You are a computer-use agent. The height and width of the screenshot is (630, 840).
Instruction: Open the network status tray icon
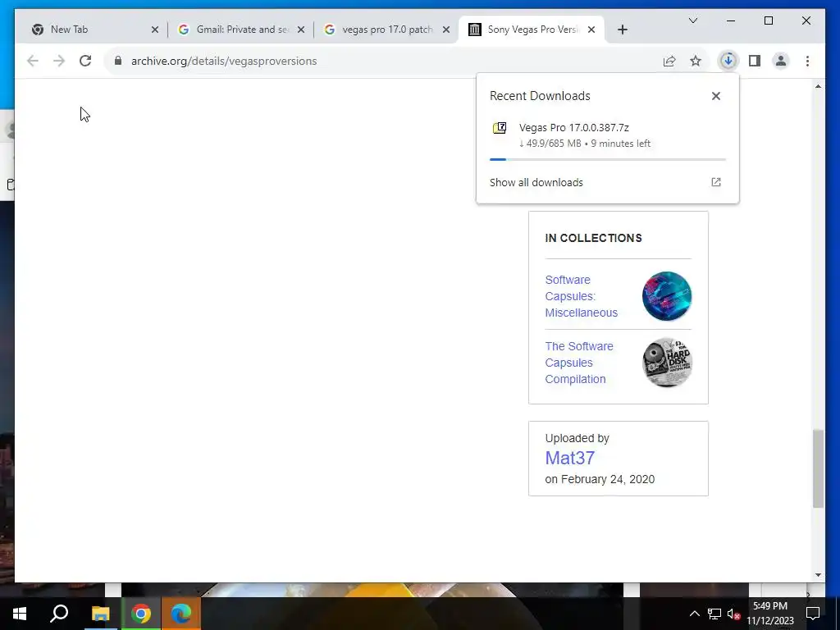point(714,614)
